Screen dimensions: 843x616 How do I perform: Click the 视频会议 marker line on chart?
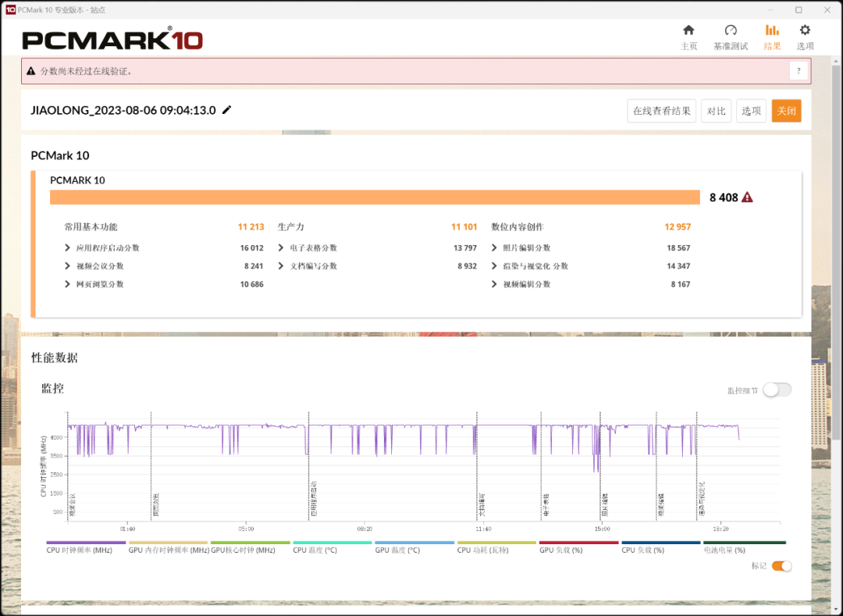[x=68, y=466]
